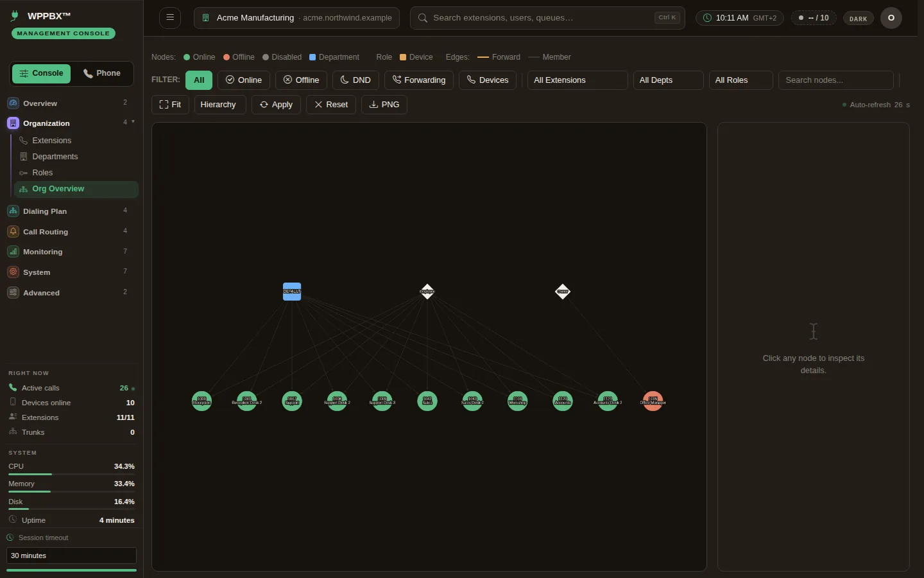Open the Roles sidebar entry
Screen dimensions: 924x578
[x=76, y=173]
